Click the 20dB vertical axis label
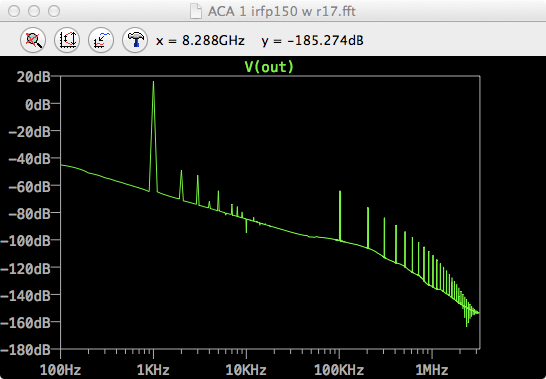Image resolution: width=546 pixels, height=379 pixels. click(x=34, y=77)
